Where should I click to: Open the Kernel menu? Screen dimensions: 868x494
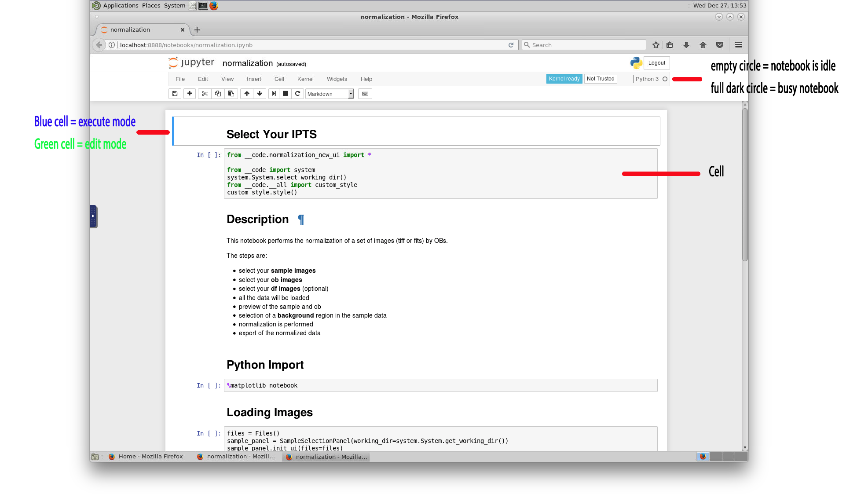(x=305, y=79)
